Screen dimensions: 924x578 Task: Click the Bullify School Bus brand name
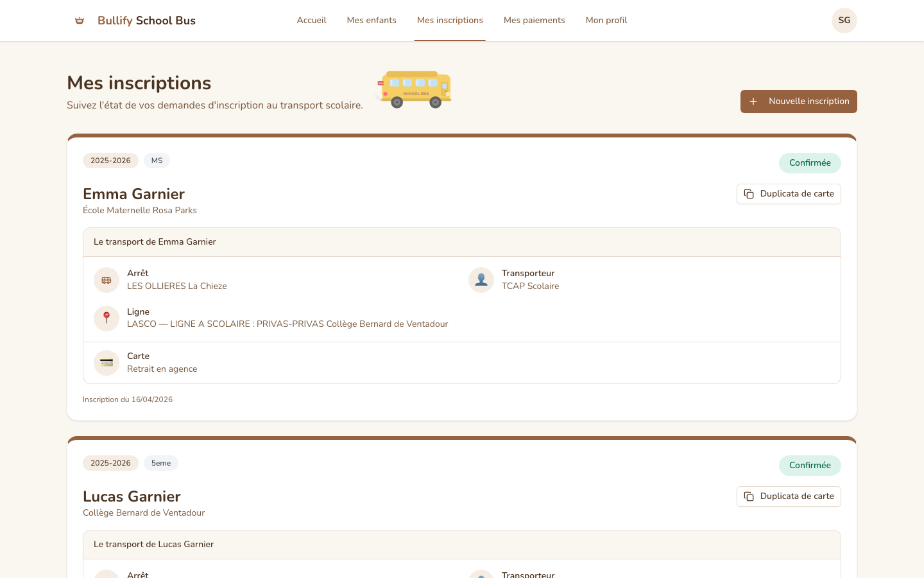(x=146, y=21)
